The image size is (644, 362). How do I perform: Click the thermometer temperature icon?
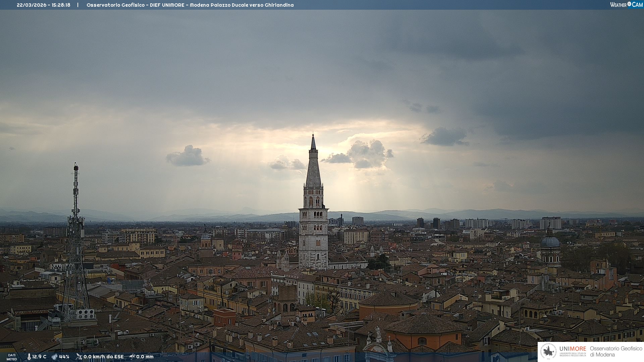(29, 357)
